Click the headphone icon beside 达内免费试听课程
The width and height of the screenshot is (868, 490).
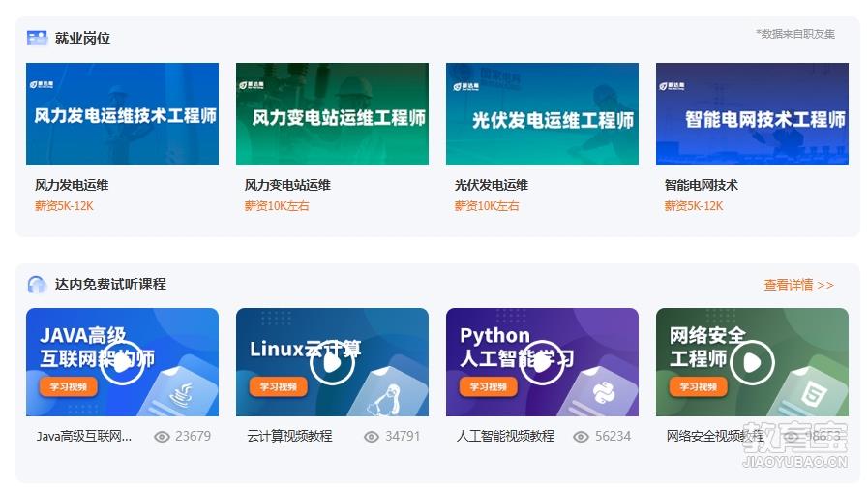[37, 284]
